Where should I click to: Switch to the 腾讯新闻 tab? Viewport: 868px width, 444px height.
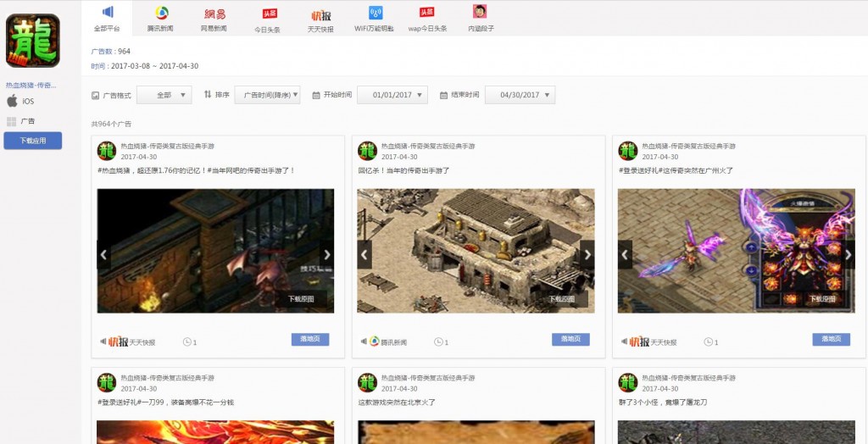pyautogui.click(x=160, y=19)
